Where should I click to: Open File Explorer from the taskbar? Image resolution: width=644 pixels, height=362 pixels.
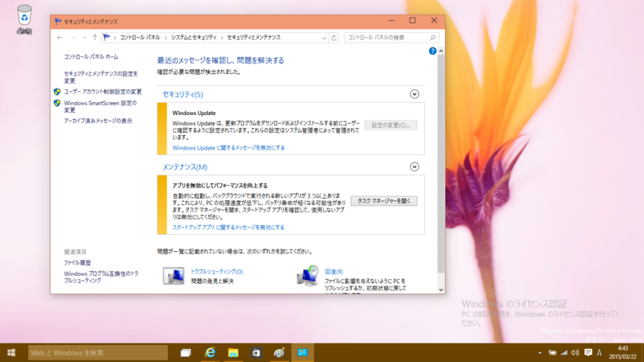pyautogui.click(x=233, y=352)
